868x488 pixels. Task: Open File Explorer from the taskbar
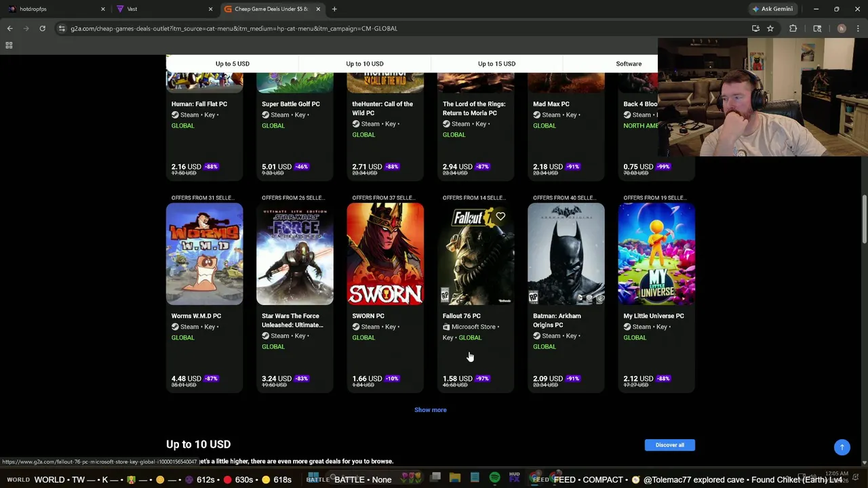coord(455,478)
